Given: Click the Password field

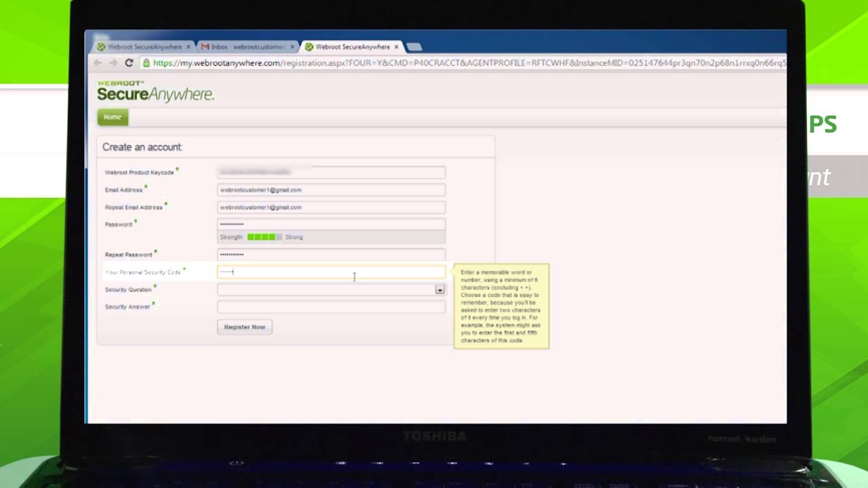Looking at the screenshot, I should [331, 224].
